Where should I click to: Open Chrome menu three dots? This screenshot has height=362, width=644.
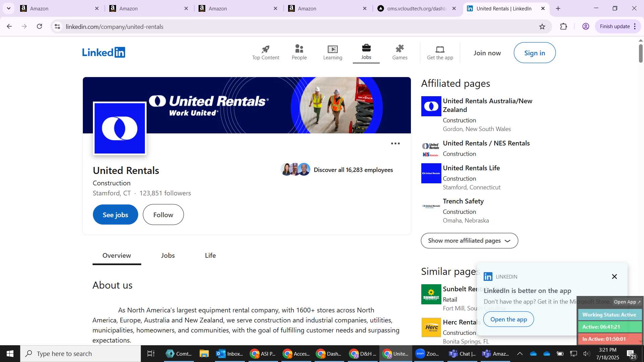pos(635,26)
